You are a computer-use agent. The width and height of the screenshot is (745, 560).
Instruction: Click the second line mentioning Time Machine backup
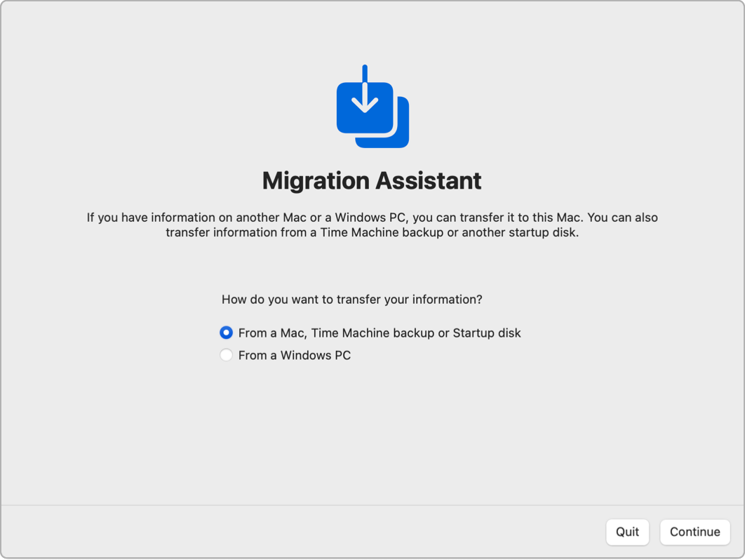click(372, 232)
